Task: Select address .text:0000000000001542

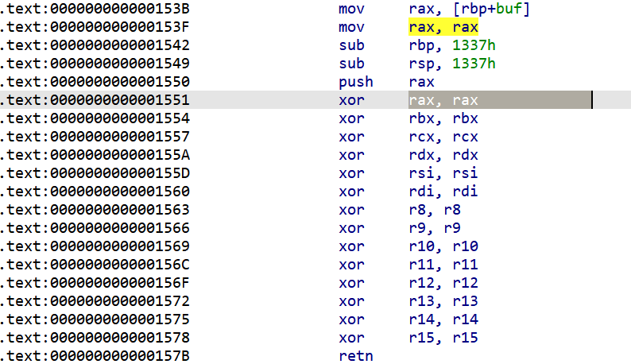Action: point(95,45)
